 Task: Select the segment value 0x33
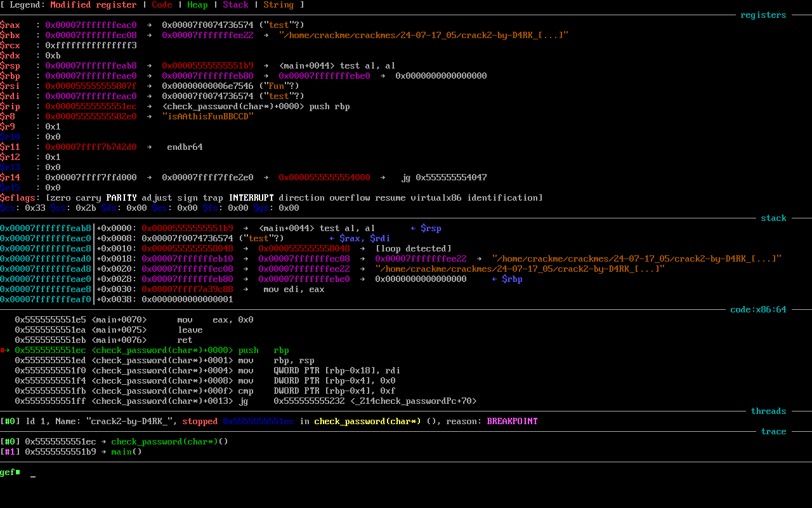tap(35, 208)
